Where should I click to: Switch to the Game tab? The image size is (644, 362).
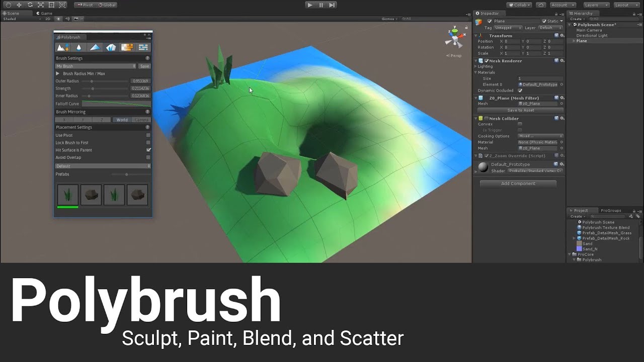(43, 13)
